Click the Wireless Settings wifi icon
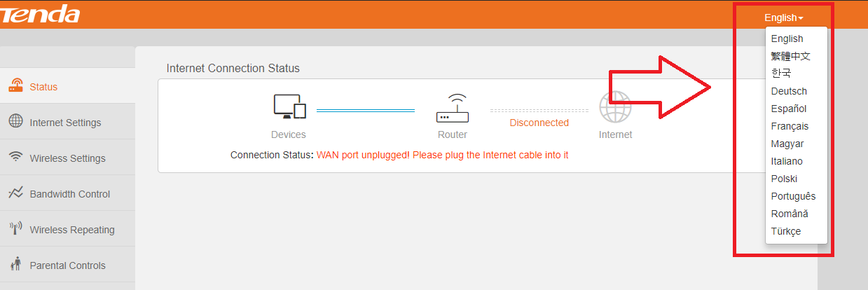This screenshot has width=868, height=290. coord(15,157)
